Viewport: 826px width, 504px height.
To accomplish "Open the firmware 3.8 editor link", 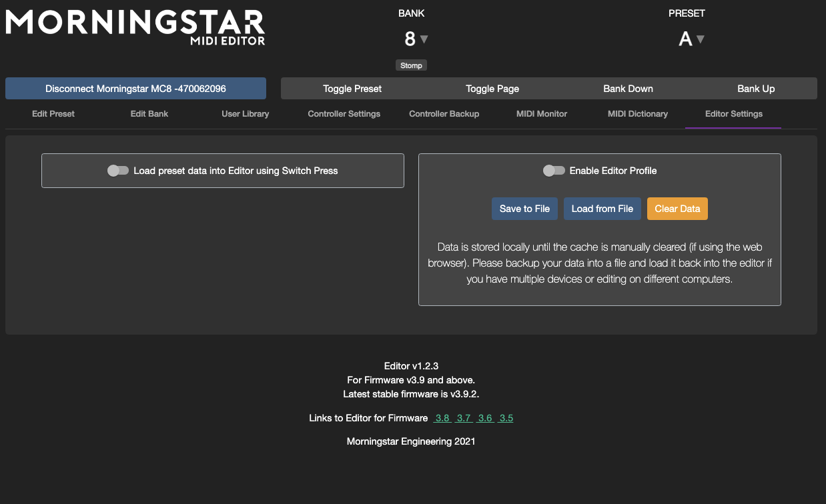I will click(x=442, y=419).
